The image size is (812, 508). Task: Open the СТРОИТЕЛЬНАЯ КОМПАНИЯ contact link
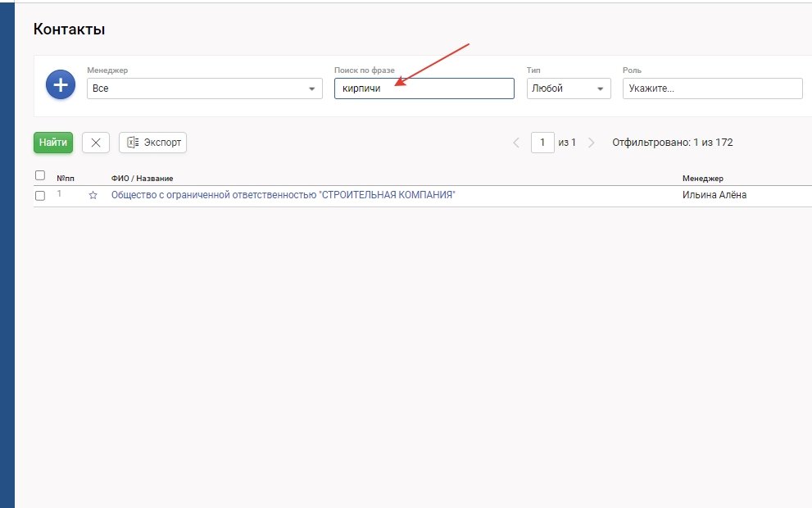point(283,195)
